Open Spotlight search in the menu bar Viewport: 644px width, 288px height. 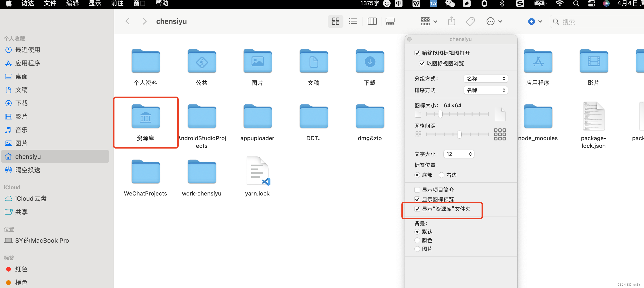pyautogui.click(x=576, y=4)
